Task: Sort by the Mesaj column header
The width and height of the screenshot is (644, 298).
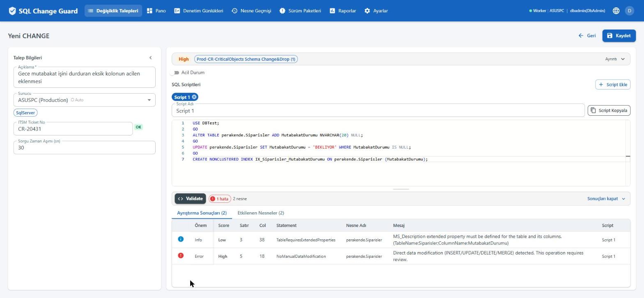Action: (399, 225)
